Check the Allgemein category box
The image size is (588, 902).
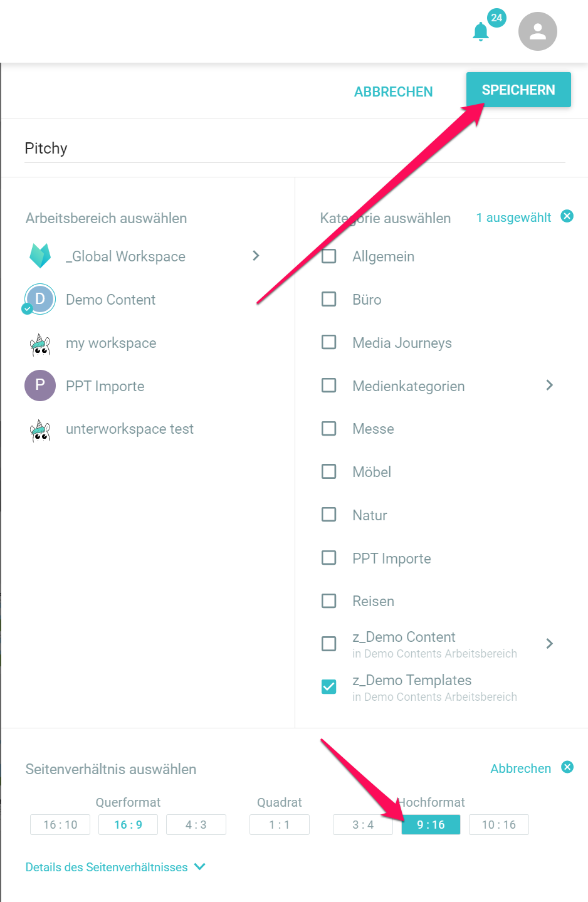(329, 256)
